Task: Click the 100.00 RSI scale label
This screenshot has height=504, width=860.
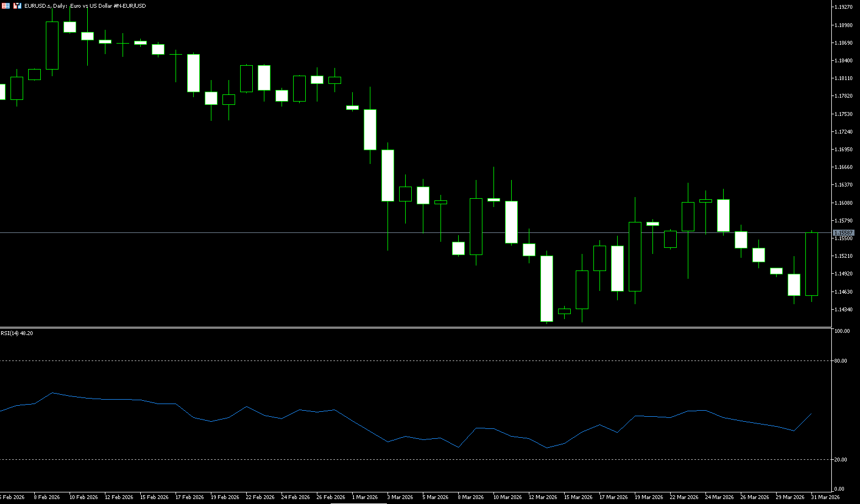Action: (x=842, y=331)
